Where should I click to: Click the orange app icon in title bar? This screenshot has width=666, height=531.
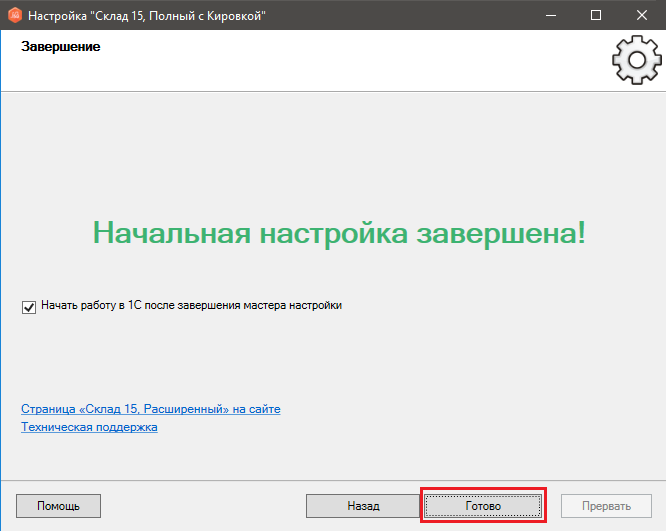[15, 15]
